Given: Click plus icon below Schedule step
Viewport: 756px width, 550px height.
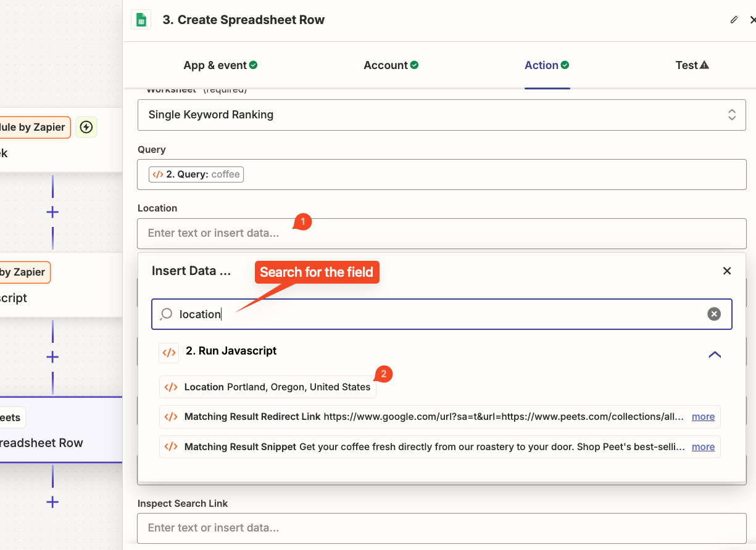Looking at the screenshot, I should (52, 212).
